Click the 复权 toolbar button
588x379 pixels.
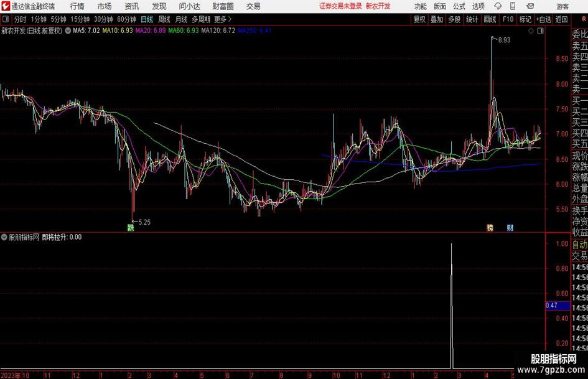pos(419,19)
